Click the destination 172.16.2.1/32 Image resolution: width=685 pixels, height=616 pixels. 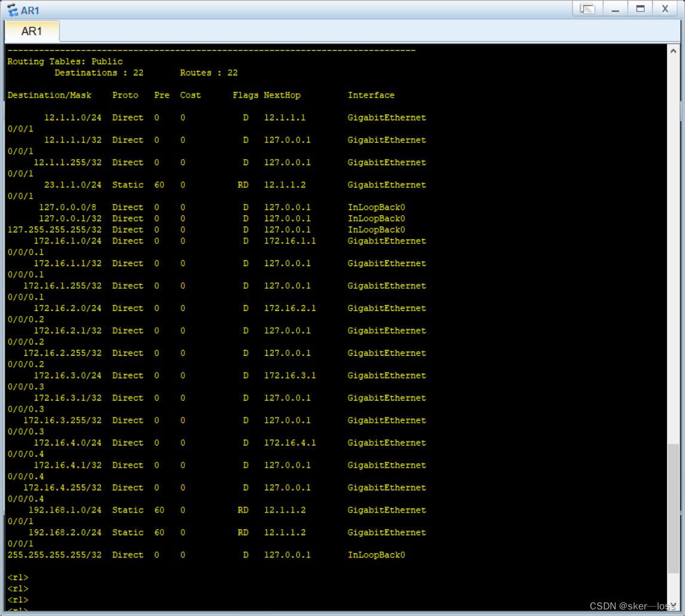click(67, 331)
